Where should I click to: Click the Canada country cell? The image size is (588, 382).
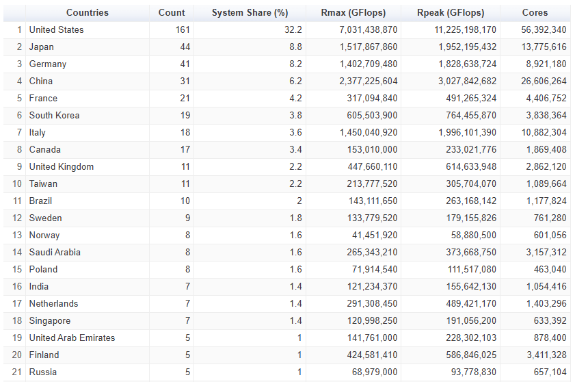[88, 149]
